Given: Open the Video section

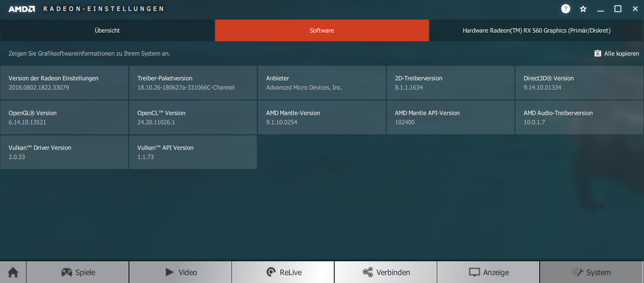Looking at the screenshot, I should click(x=180, y=272).
